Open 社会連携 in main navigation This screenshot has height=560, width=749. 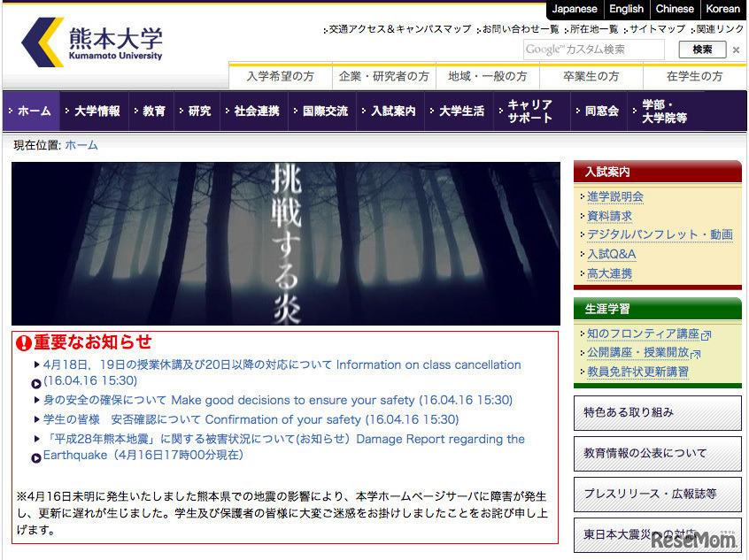(x=254, y=111)
